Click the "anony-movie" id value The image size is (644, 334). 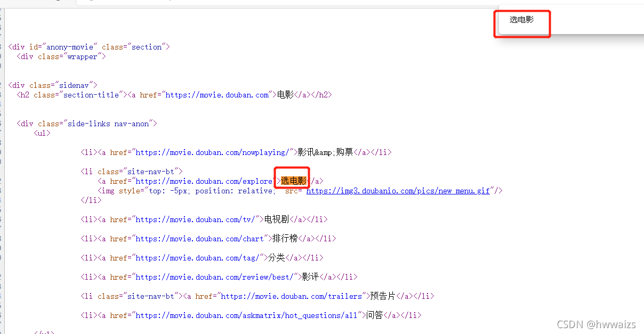70,47
